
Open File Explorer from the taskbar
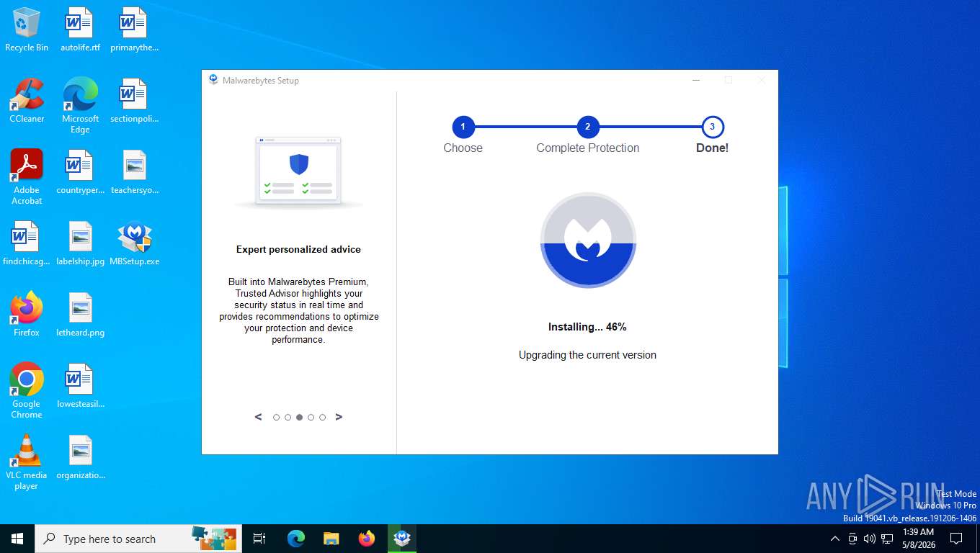coord(331,539)
